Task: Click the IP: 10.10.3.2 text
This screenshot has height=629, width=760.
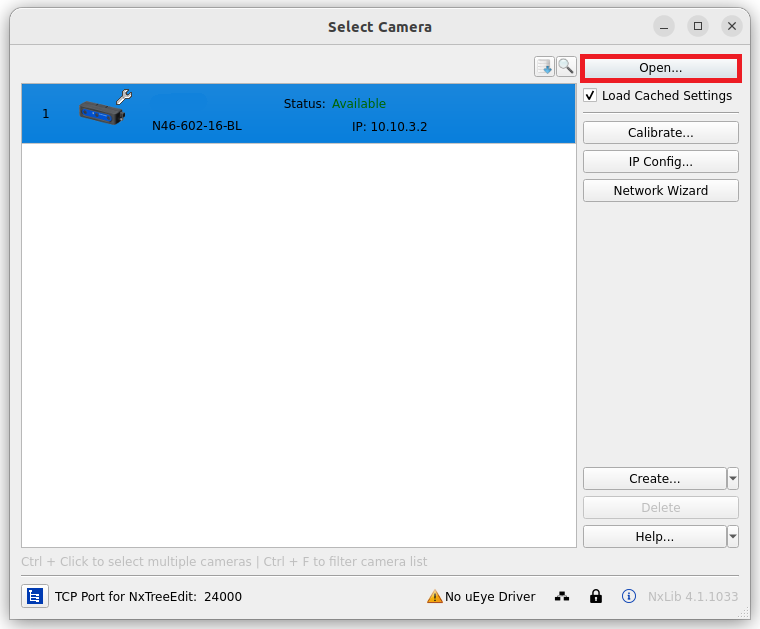Action: [390, 127]
